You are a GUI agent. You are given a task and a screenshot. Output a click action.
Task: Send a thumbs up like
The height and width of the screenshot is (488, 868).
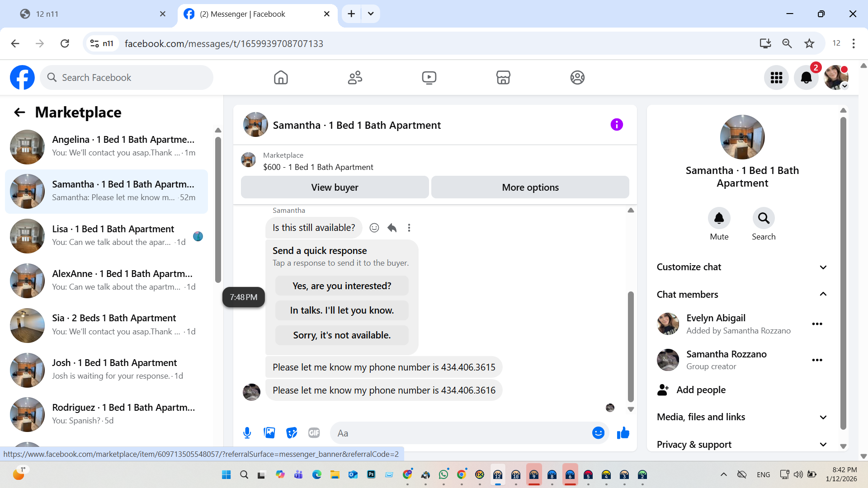point(623,433)
